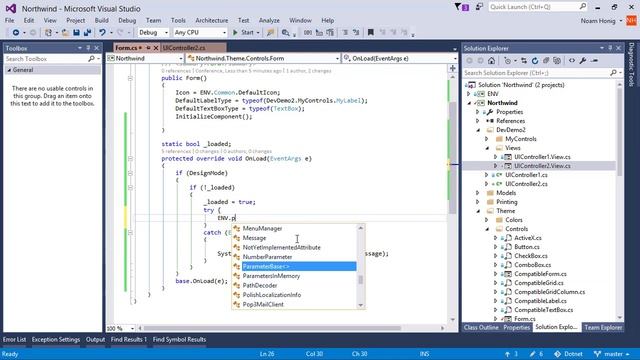This screenshot has width=640, height=360.
Task: Click the Show All Files icon in Solution Explorer
Action: pos(557,61)
